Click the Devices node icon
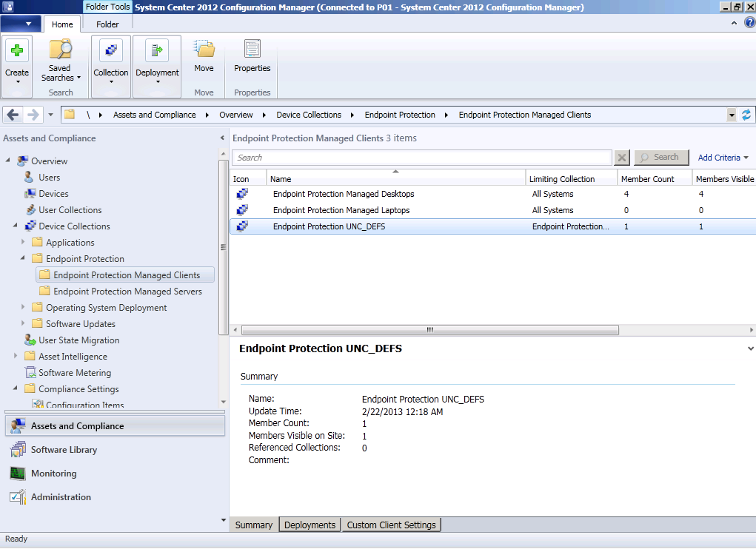 point(30,194)
